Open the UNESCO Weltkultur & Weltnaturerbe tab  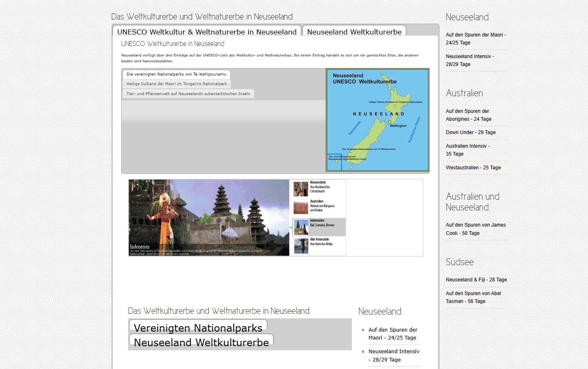tap(207, 32)
